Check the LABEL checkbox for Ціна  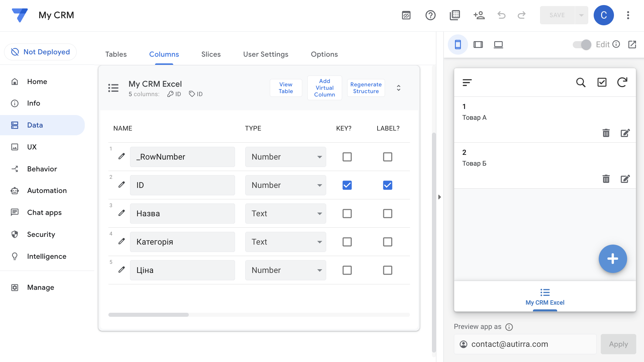[387, 270]
